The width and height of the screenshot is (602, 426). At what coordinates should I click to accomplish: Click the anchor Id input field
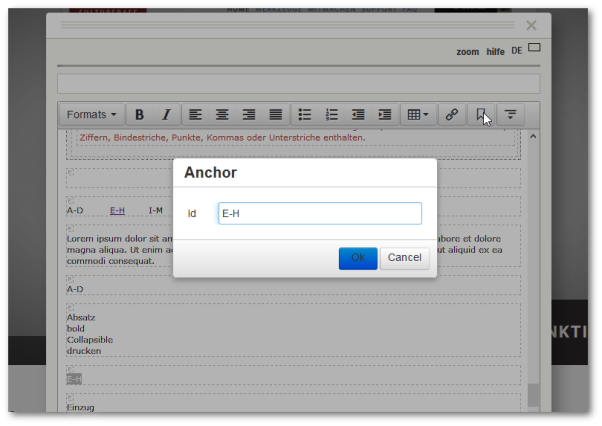[320, 214]
